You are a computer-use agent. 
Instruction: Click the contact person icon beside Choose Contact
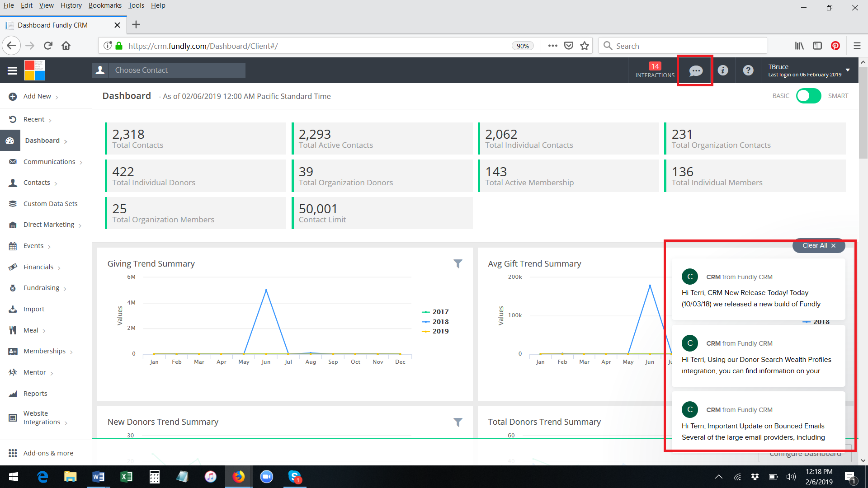[x=100, y=70]
